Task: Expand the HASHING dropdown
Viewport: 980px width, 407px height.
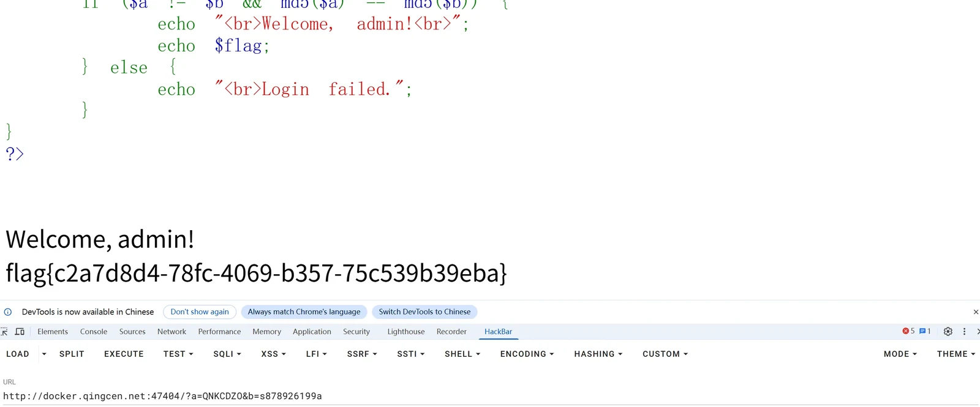Action: tap(598, 354)
